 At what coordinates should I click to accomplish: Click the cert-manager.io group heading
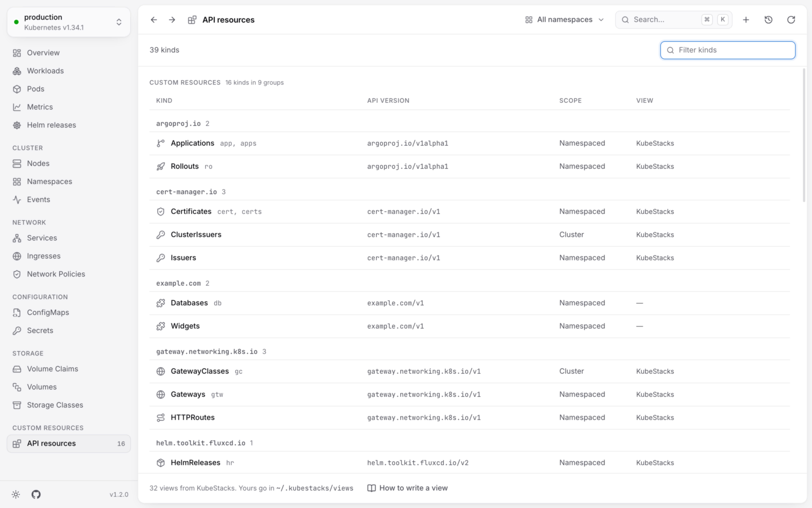[187, 192]
